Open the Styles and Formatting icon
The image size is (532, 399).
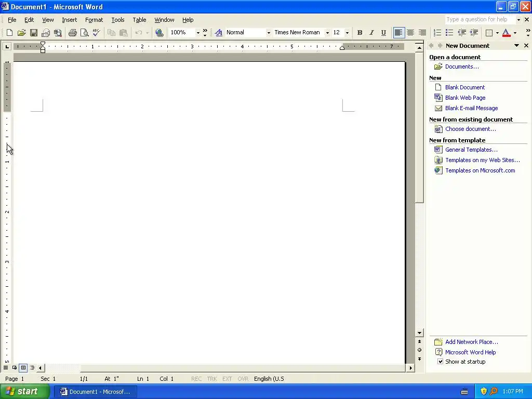pyautogui.click(x=219, y=33)
